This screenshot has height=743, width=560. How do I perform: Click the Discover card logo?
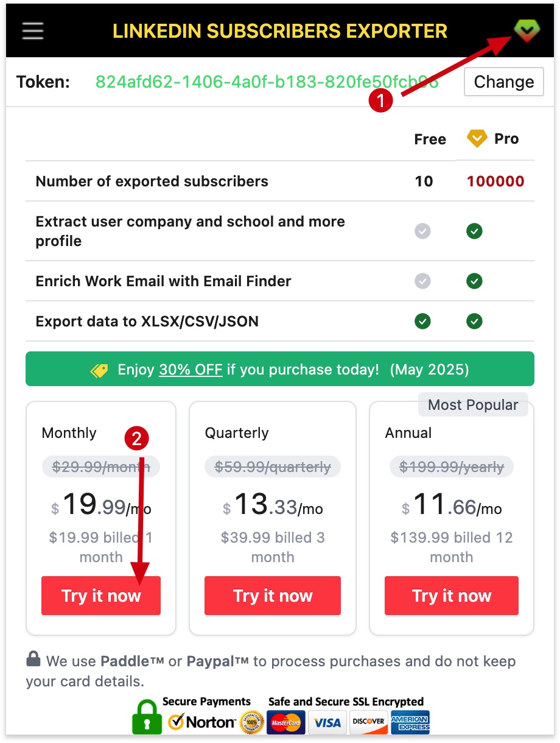pos(368,722)
